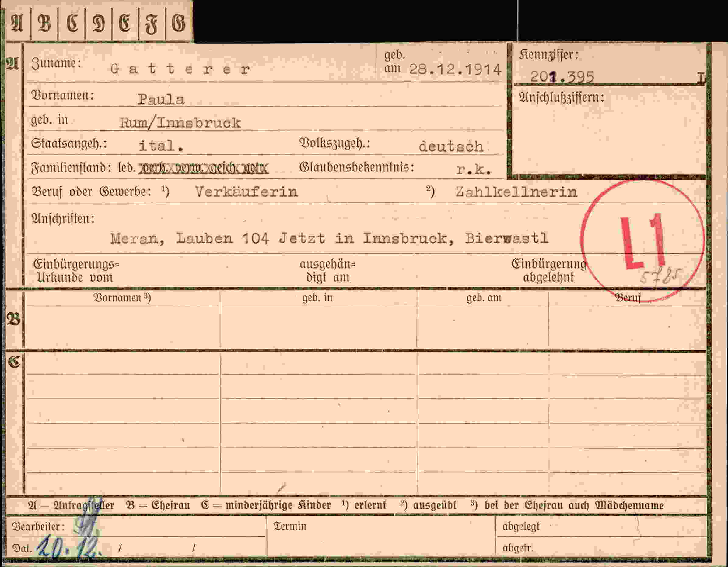728x567 pixels.
Task: Click the citizenship value 'ital.'
Action: pos(161,146)
